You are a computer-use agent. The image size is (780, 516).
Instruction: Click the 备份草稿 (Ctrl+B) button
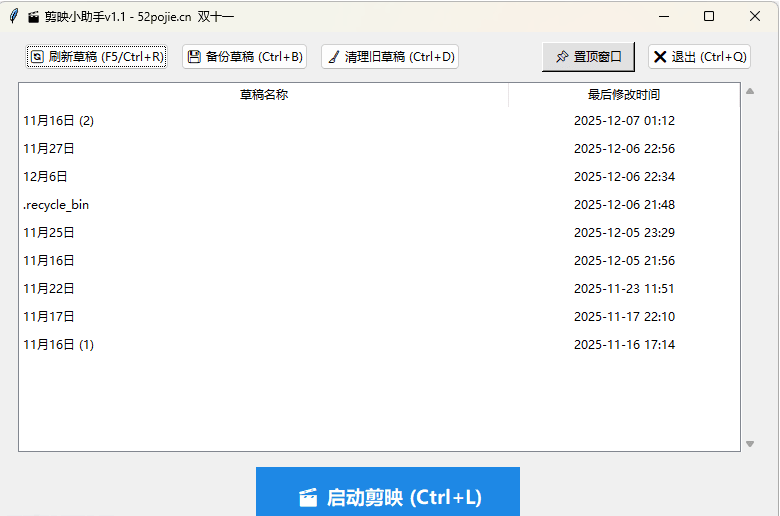point(244,57)
